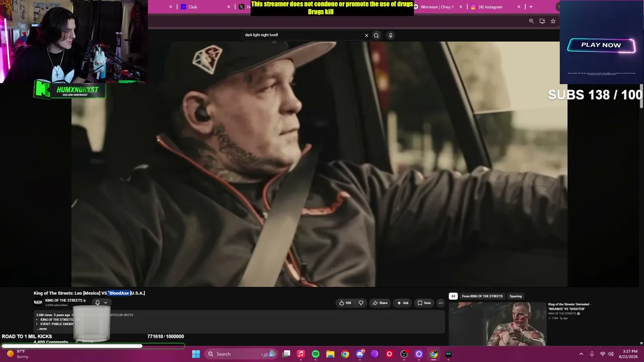Bookmark this page with the star icon

click(x=553, y=21)
